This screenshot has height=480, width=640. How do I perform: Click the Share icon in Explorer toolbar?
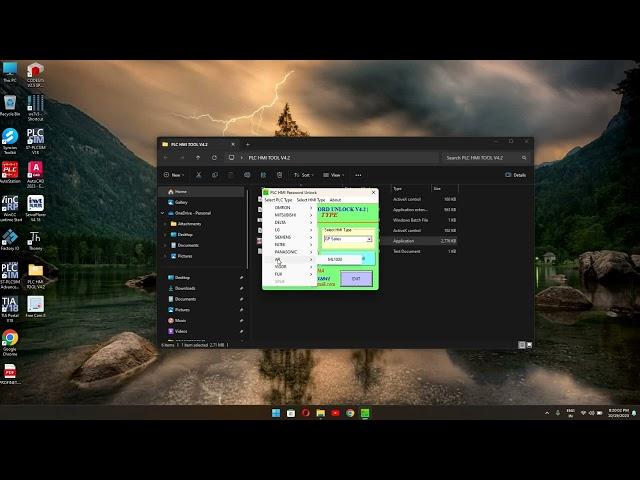click(x=263, y=175)
